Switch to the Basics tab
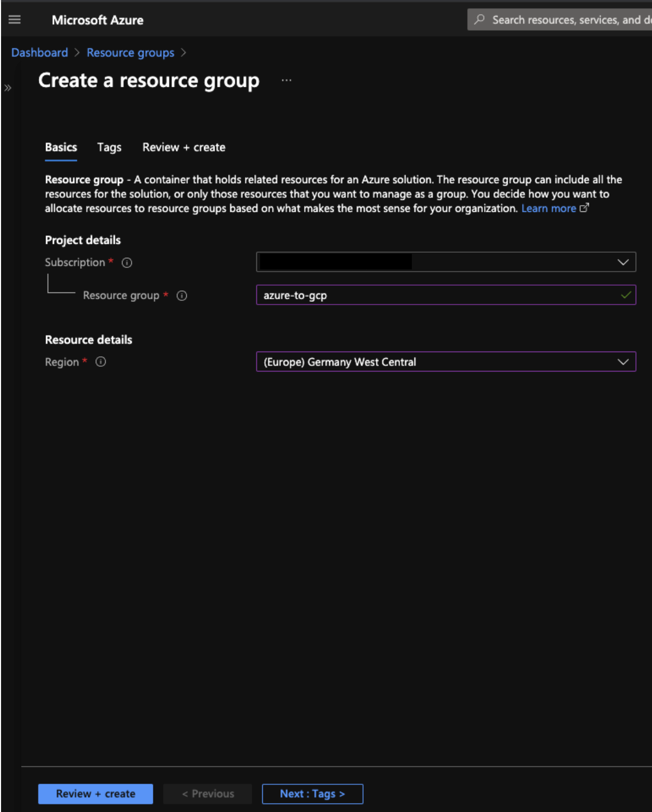This screenshot has height=812, width=652. pyautogui.click(x=61, y=148)
